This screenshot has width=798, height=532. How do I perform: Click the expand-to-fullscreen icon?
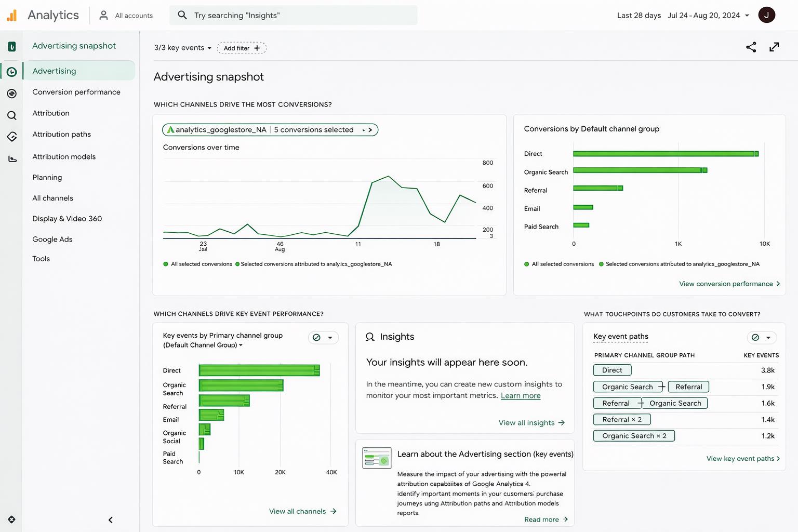pyautogui.click(x=774, y=47)
